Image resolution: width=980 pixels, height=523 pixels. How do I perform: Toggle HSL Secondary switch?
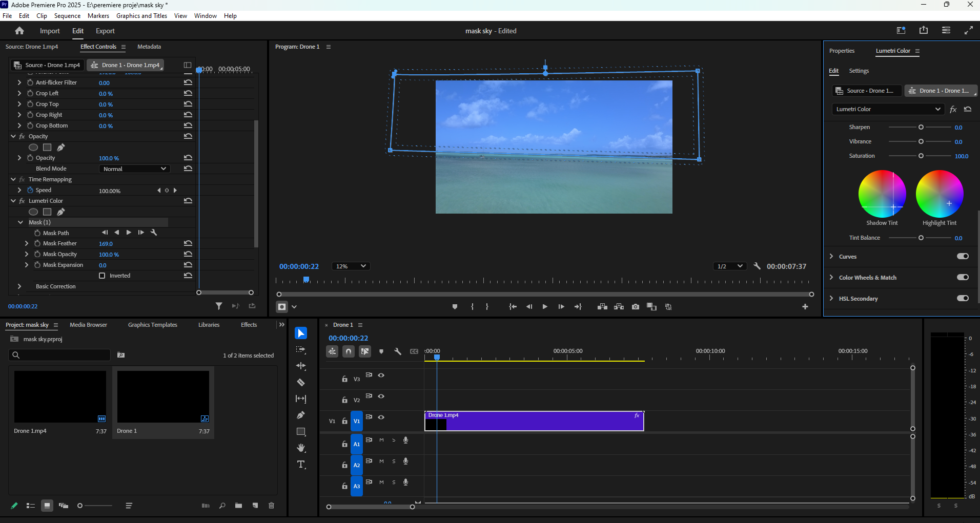pyautogui.click(x=963, y=298)
